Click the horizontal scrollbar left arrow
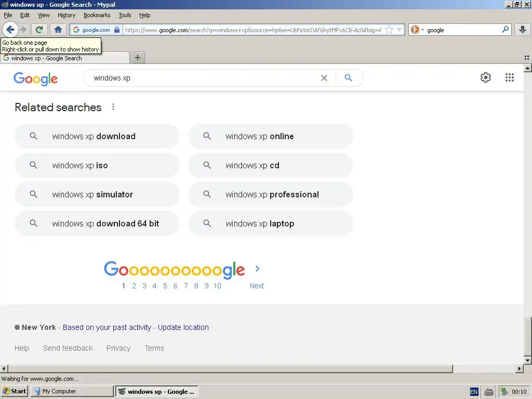Viewport: 532px width, 399px height. pos(4,368)
